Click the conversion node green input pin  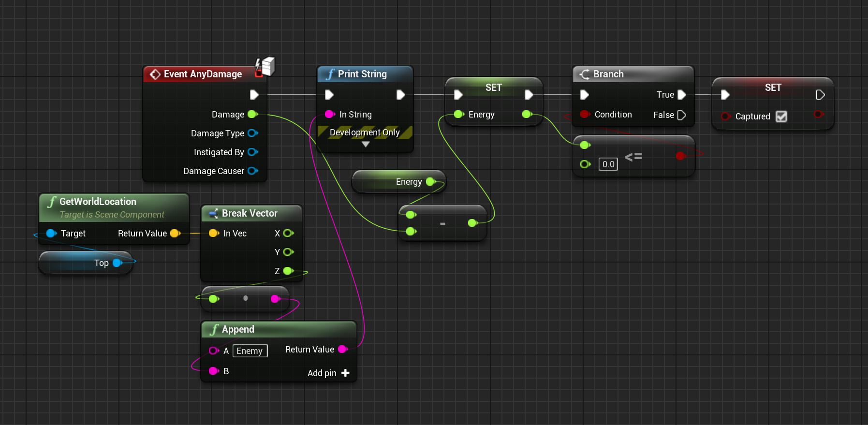[x=214, y=299]
